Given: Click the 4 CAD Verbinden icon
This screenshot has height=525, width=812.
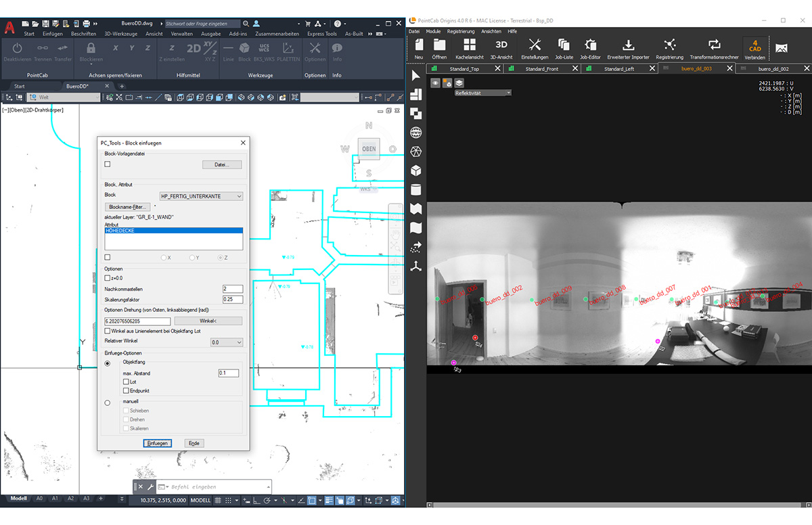Looking at the screenshot, I should (754, 47).
